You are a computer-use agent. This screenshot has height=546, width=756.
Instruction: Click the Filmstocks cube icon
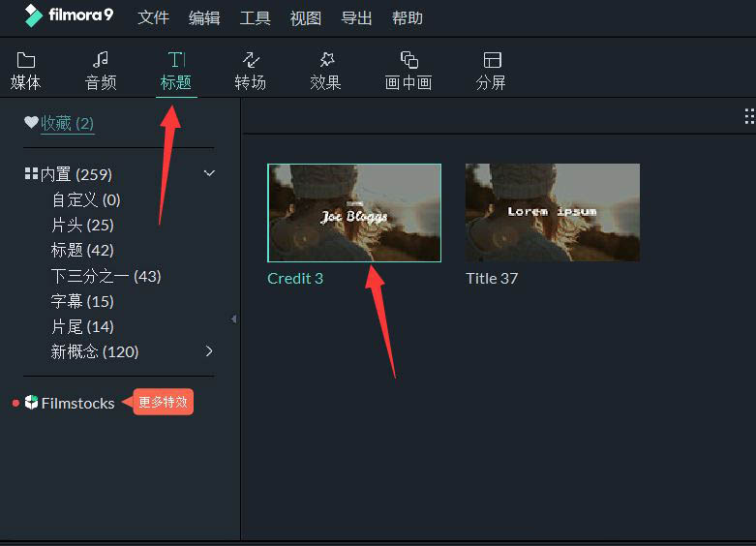(x=31, y=403)
